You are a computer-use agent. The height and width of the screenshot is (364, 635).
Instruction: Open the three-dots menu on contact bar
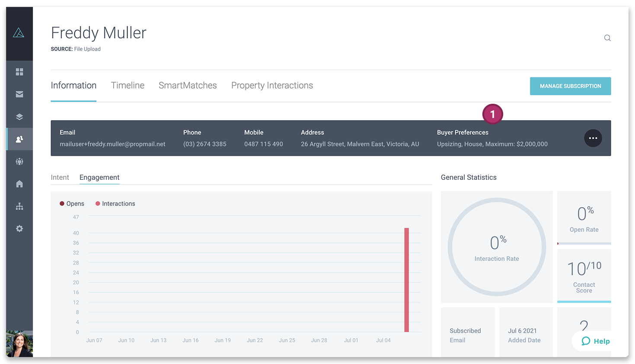(x=593, y=138)
